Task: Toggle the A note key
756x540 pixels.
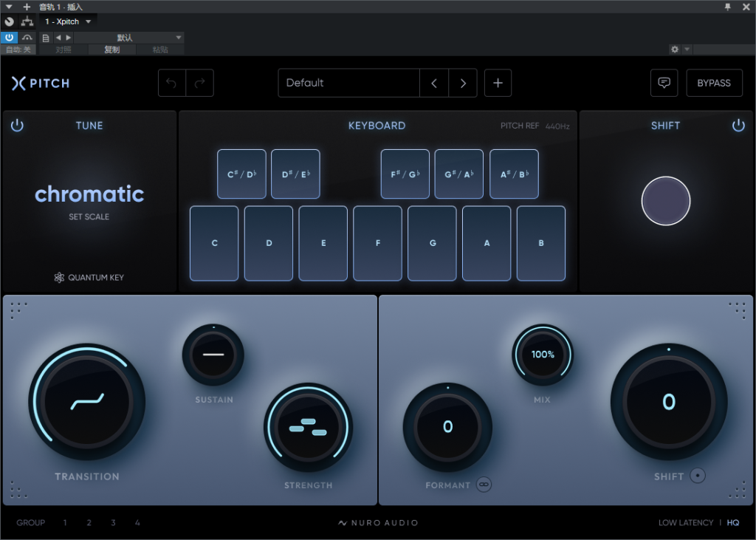Action: pos(487,243)
